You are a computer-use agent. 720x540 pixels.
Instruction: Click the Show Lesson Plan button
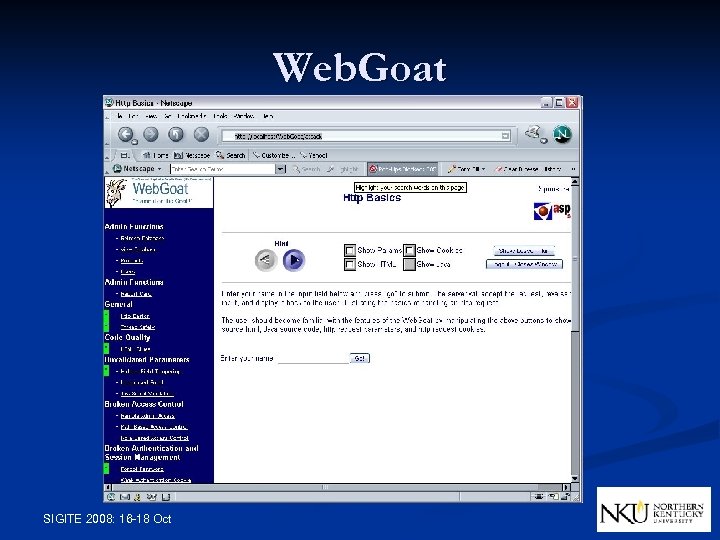524,251
